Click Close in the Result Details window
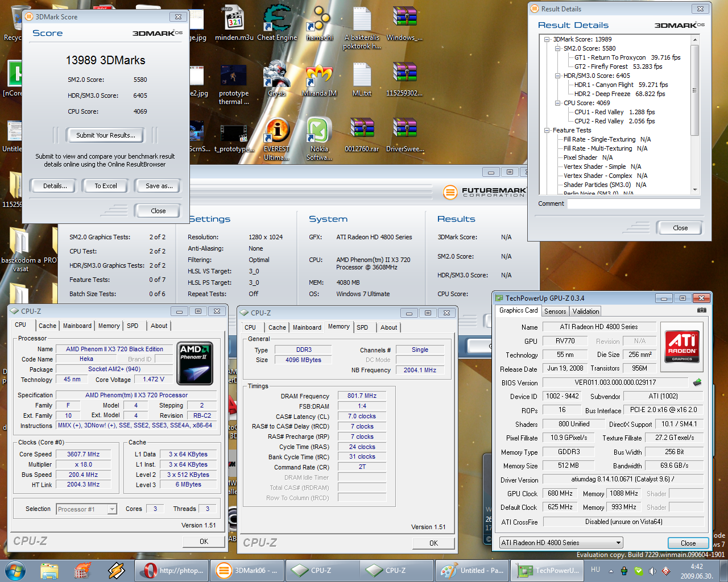 point(680,228)
